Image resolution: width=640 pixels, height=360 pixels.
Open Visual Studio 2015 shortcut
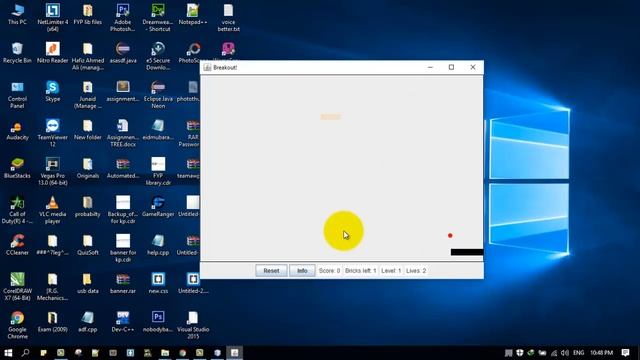193,324
